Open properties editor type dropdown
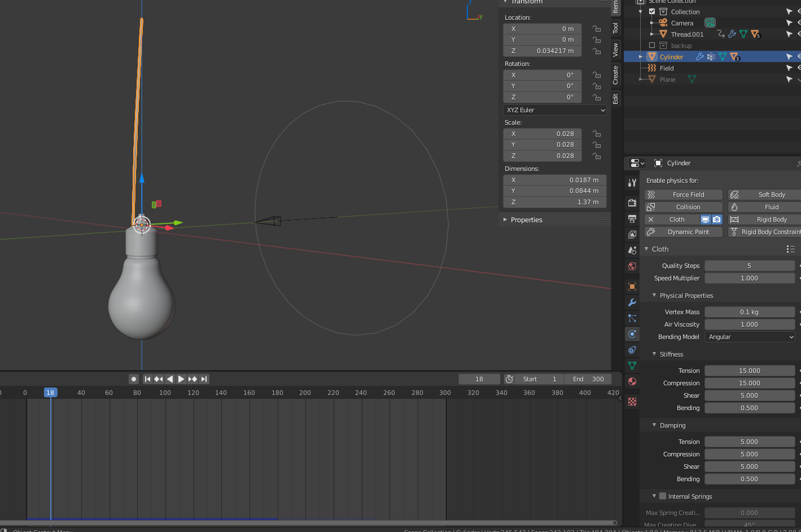 (x=637, y=163)
